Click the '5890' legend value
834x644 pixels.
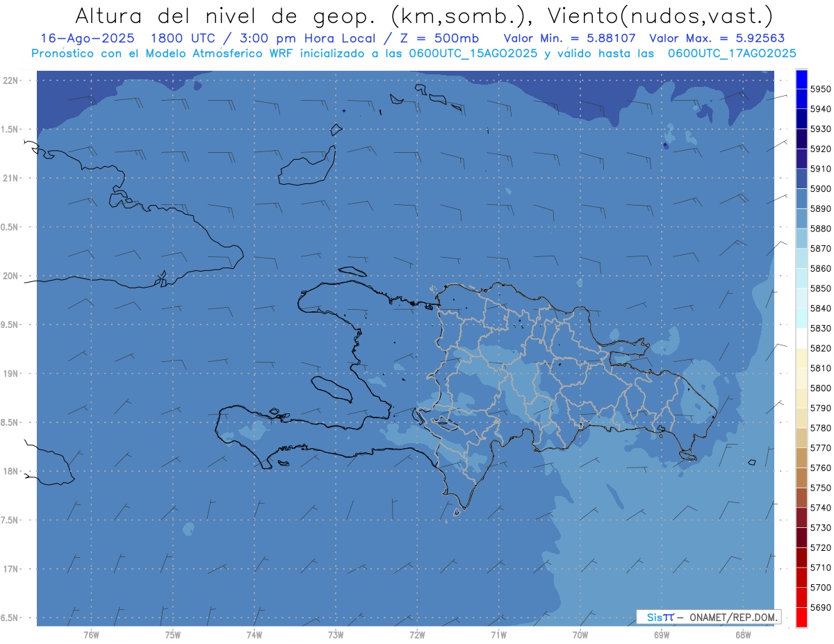click(821, 208)
